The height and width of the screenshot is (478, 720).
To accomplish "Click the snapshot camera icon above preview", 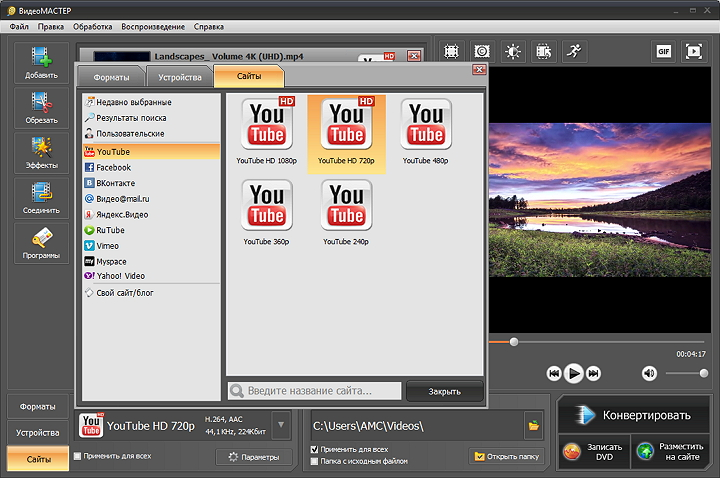I will point(482,51).
